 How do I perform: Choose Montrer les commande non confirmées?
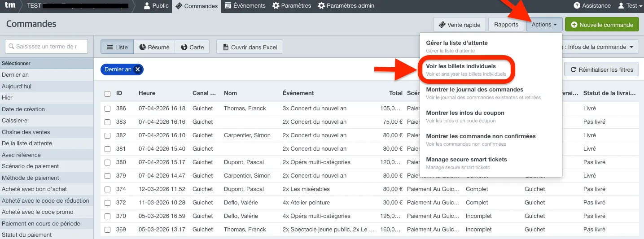(x=490, y=139)
